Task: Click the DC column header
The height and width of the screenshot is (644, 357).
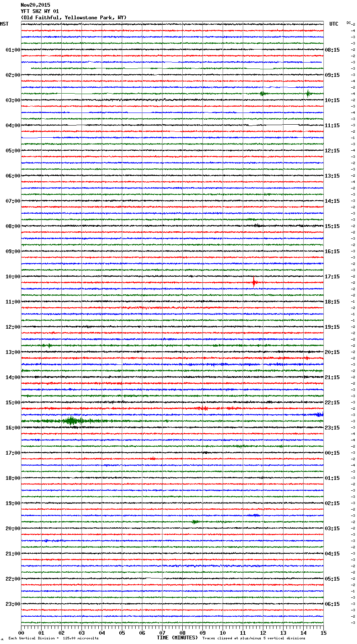Action: [x=349, y=23]
